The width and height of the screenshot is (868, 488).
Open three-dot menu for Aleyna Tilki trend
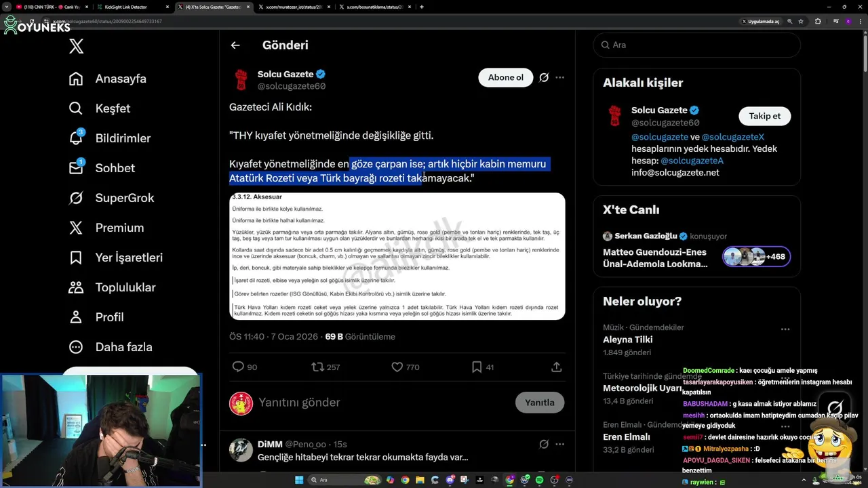pos(785,329)
